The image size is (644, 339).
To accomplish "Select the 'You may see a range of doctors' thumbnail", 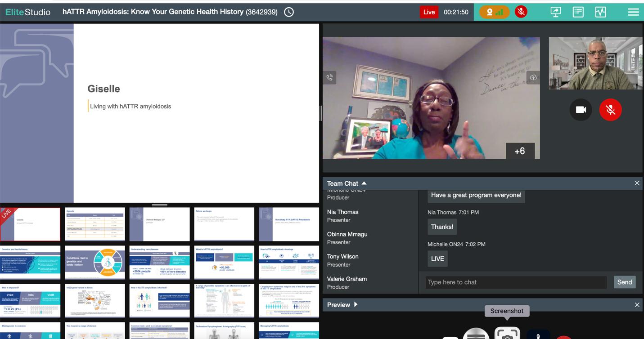I will click(x=95, y=330).
